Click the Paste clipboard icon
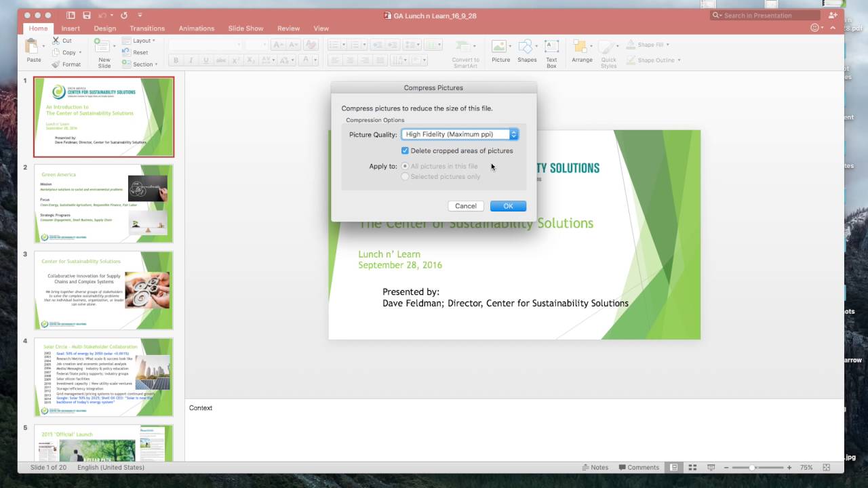This screenshot has height=488, width=868. click(33, 47)
